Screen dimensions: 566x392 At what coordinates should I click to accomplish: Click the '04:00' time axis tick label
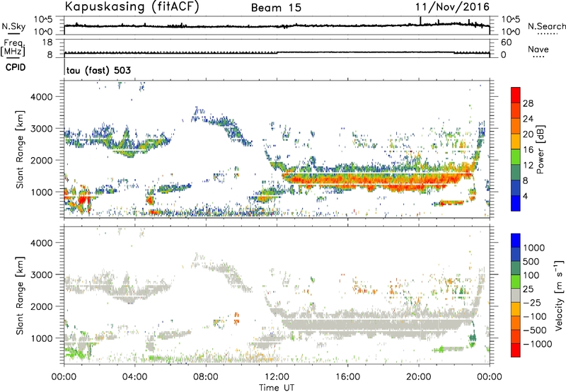coord(134,377)
